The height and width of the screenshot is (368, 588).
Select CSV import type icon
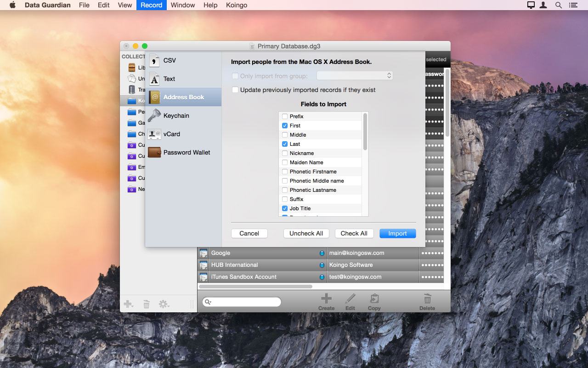tap(154, 61)
